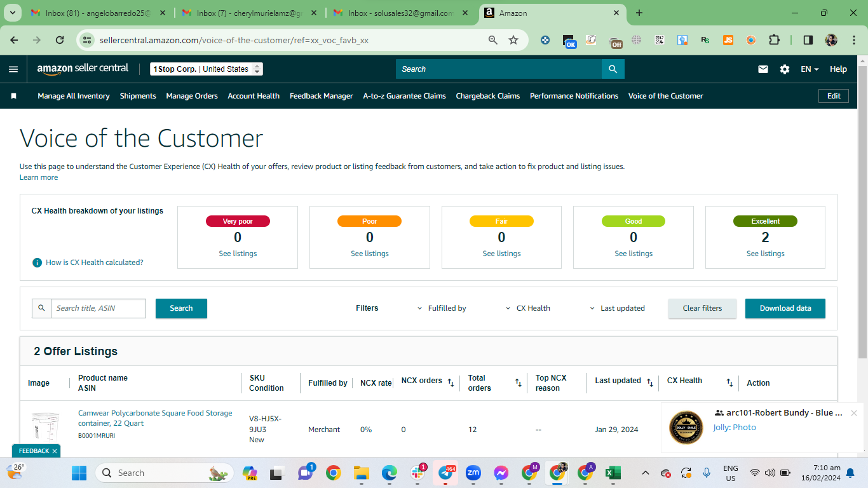See listings under Excellent
868x488 pixels.
pyautogui.click(x=765, y=254)
